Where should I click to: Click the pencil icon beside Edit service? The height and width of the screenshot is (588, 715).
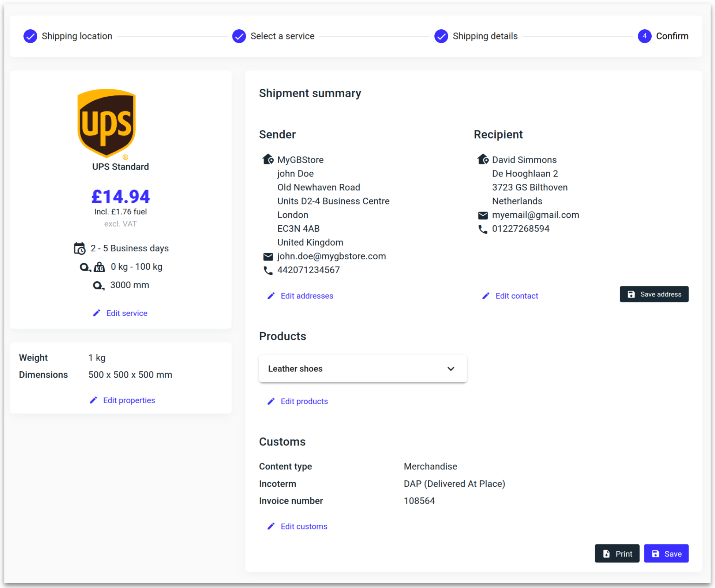[97, 313]
